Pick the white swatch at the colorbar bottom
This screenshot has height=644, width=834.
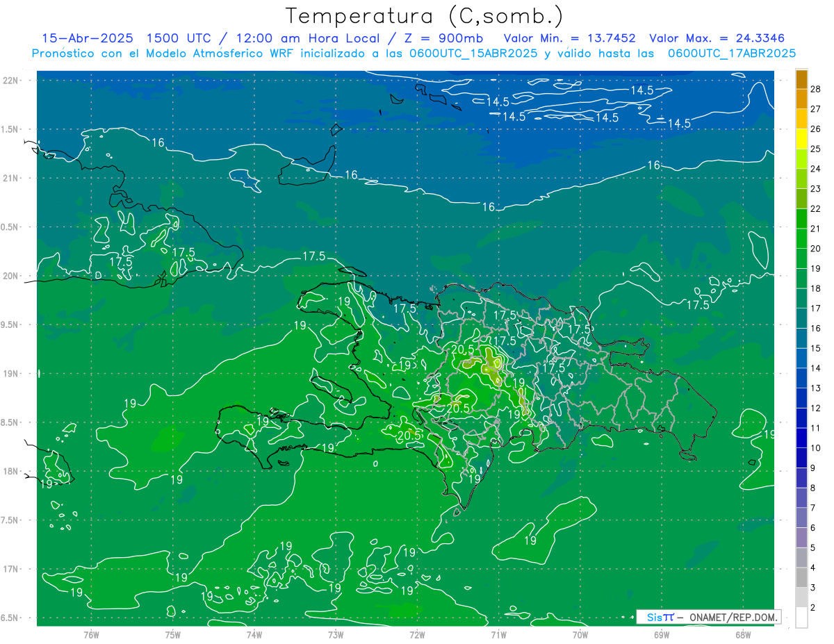click(x=801, y=618)
